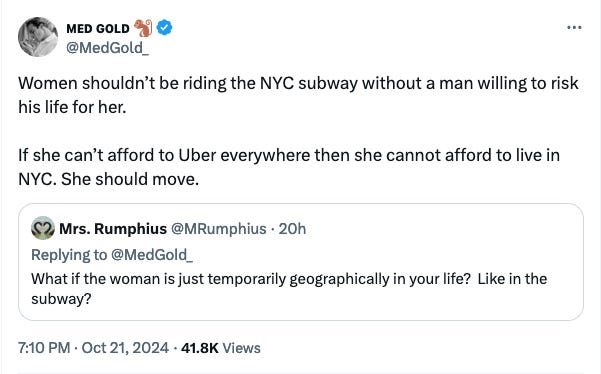Click the @MedGold_ handle under display name
The height and width of the screenshot is (374, 601).
(x=107, y=48)
